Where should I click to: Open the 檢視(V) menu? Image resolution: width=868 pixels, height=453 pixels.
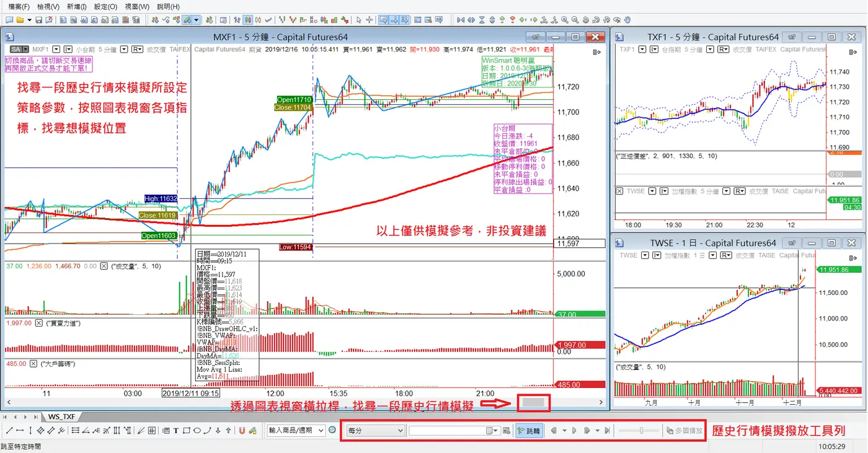[48, 7]
